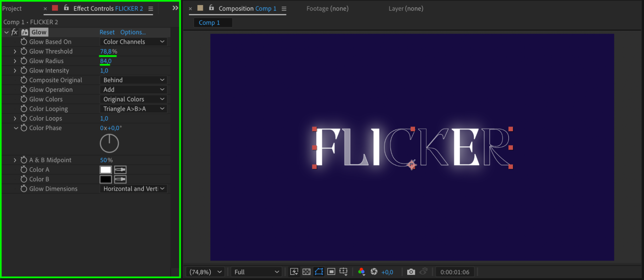
Task: Open the Glow Dimensions dropdown
Action: 133,188
